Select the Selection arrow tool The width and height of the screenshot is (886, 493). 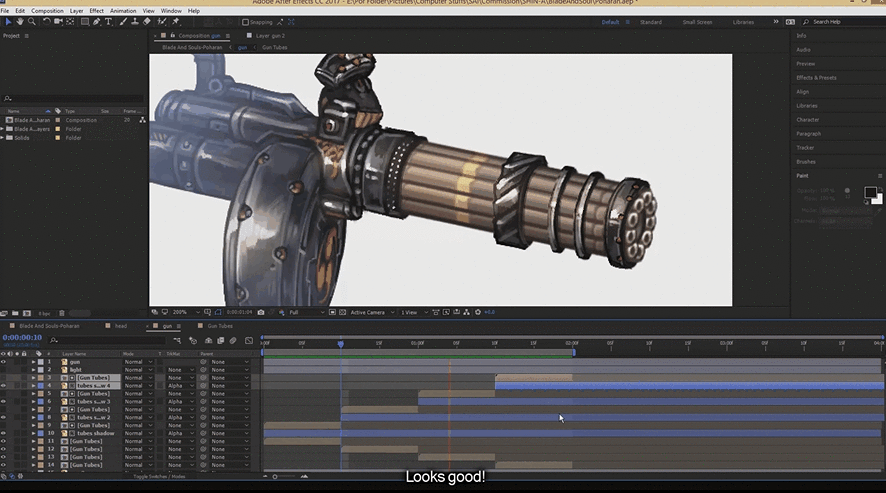[8, 21]
